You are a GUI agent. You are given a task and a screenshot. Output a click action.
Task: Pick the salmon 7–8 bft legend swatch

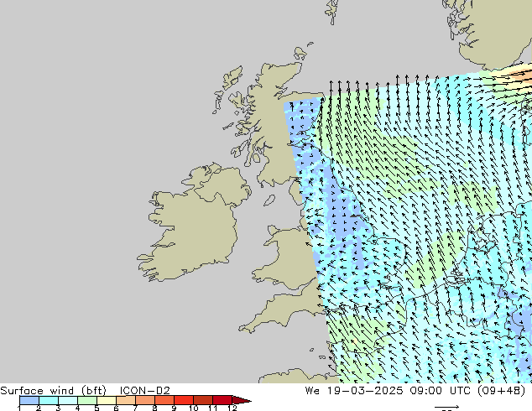[x=145, y=400]
